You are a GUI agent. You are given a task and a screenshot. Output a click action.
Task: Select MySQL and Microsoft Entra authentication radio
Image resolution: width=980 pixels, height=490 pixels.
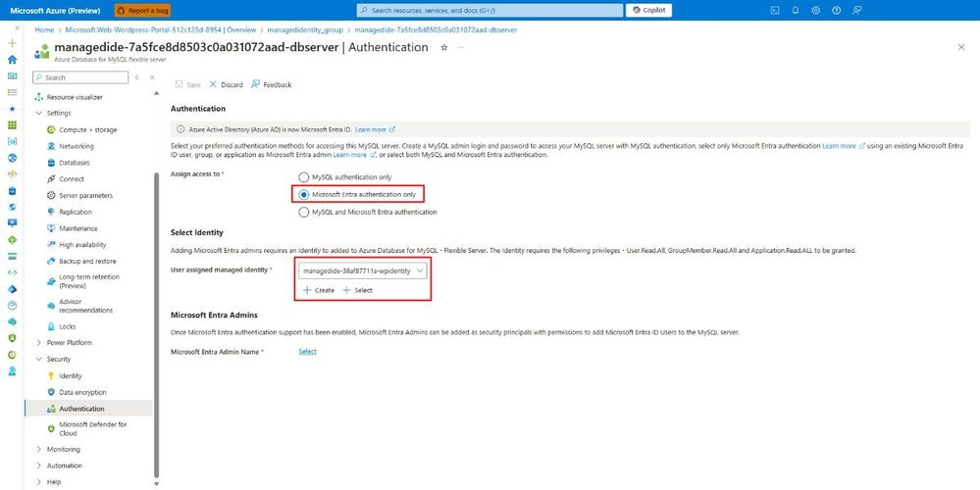(x=304, y=212)
